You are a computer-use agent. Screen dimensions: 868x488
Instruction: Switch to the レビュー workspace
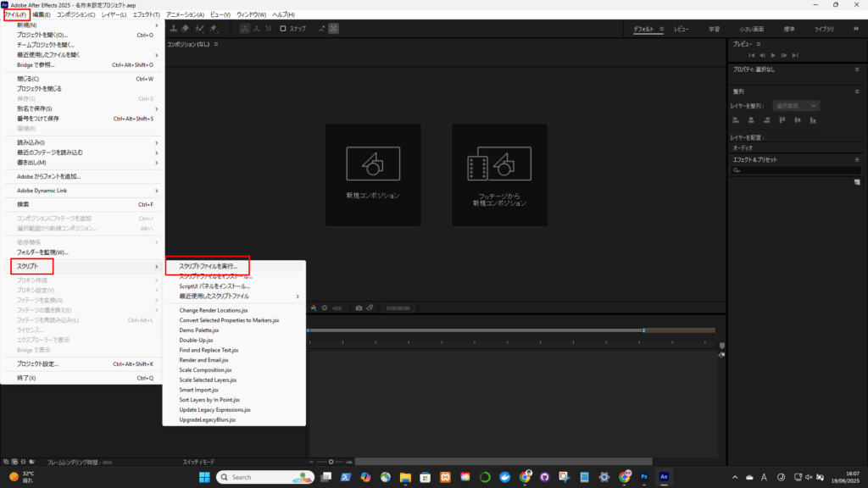682,29
